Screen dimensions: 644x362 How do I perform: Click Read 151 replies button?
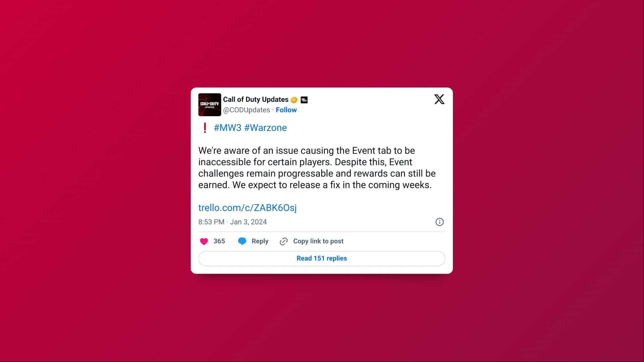tap(321, 259)
